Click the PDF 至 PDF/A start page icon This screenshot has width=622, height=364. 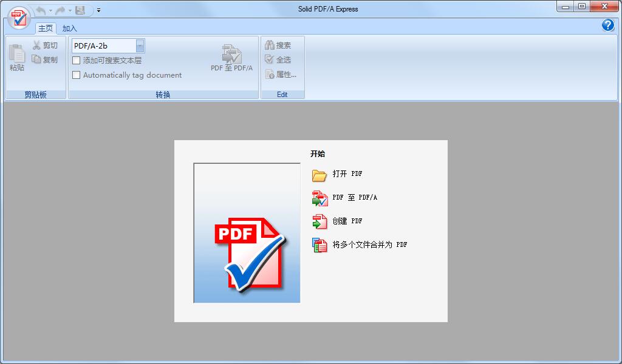(x=320, y=198)
